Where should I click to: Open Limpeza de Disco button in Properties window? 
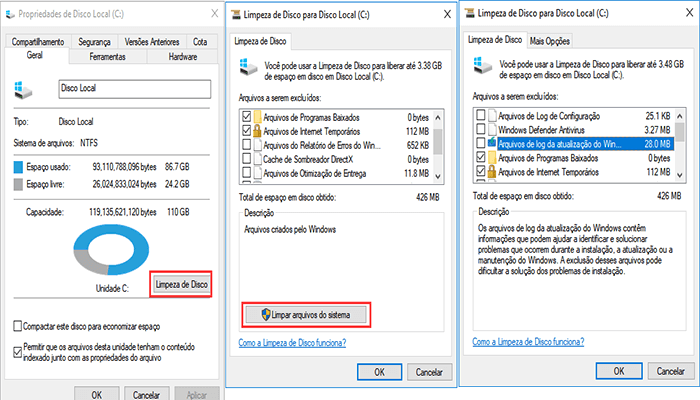[181, 284]
